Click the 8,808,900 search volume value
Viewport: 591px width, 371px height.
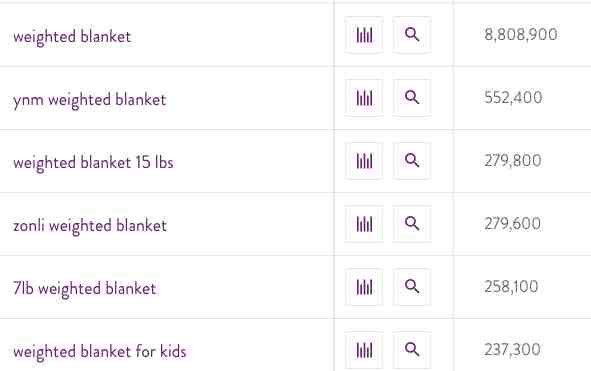coord(521,35)
